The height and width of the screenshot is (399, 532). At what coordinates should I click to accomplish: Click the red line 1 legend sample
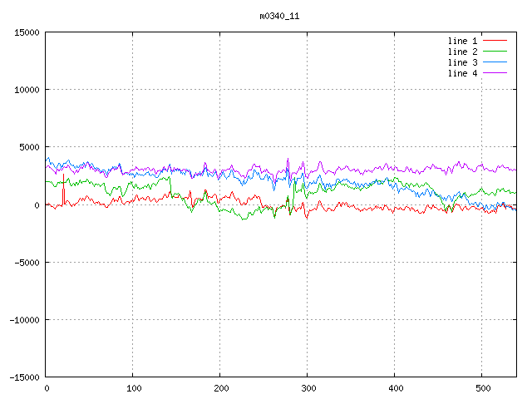point(495,41)
